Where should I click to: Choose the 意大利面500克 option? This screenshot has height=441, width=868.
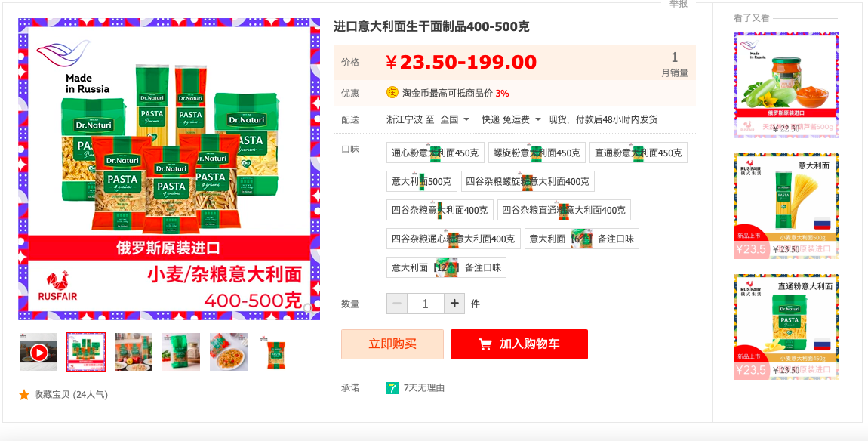(x=422, y=181)
